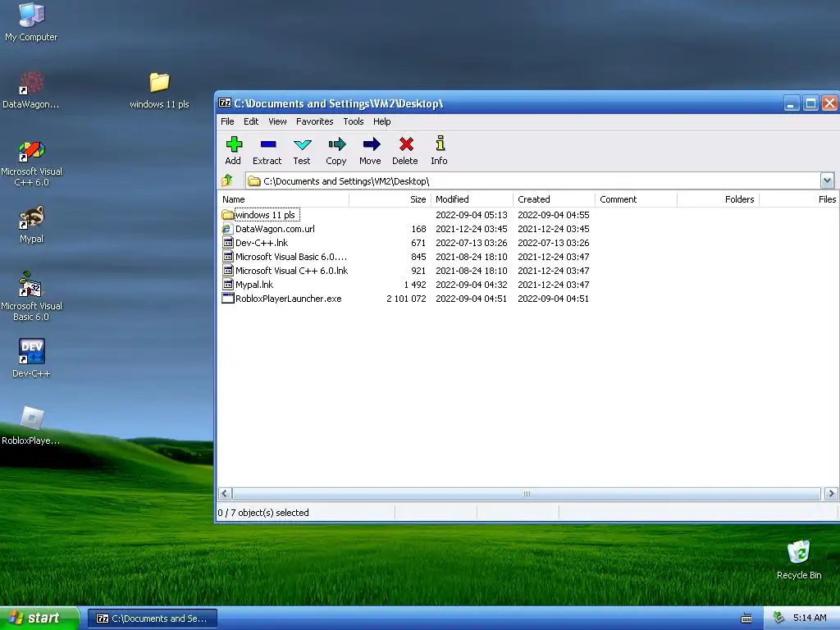The height and width of the screenshot is (630, 840).
Task: Click created date 2022-07-13 03:26
Action: pyautogui.click(x=554, y=243)
